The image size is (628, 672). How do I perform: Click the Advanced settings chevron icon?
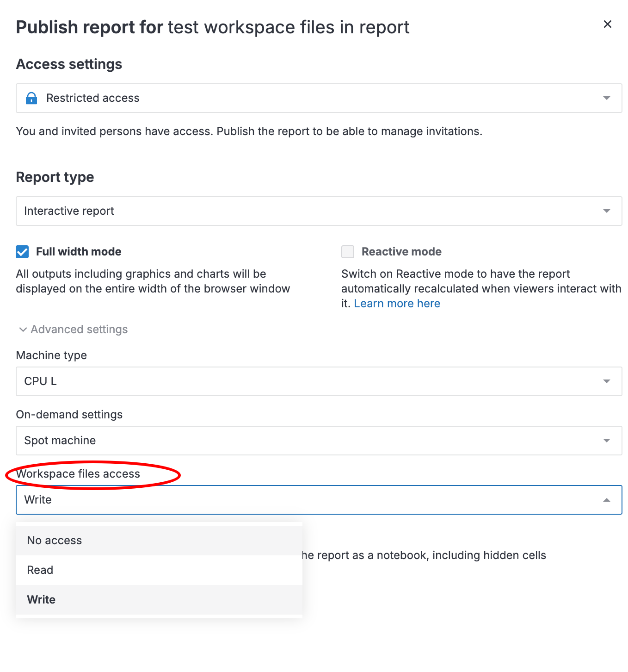(x=23, y=330)
